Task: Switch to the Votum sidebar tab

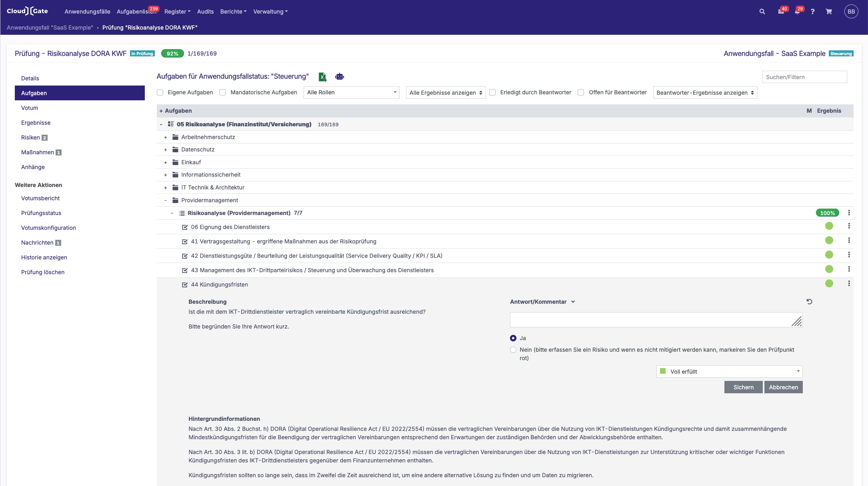Action: click(x=30, y=108)
